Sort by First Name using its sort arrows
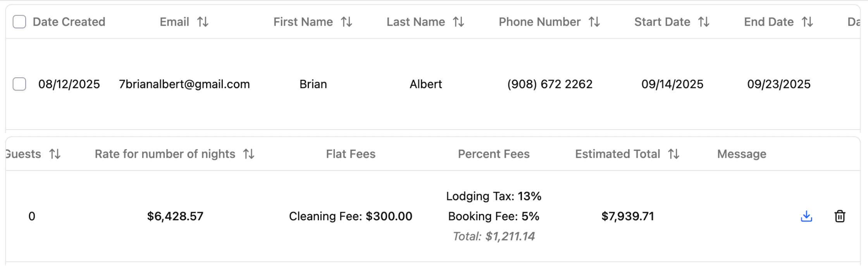 click(346, 22)
